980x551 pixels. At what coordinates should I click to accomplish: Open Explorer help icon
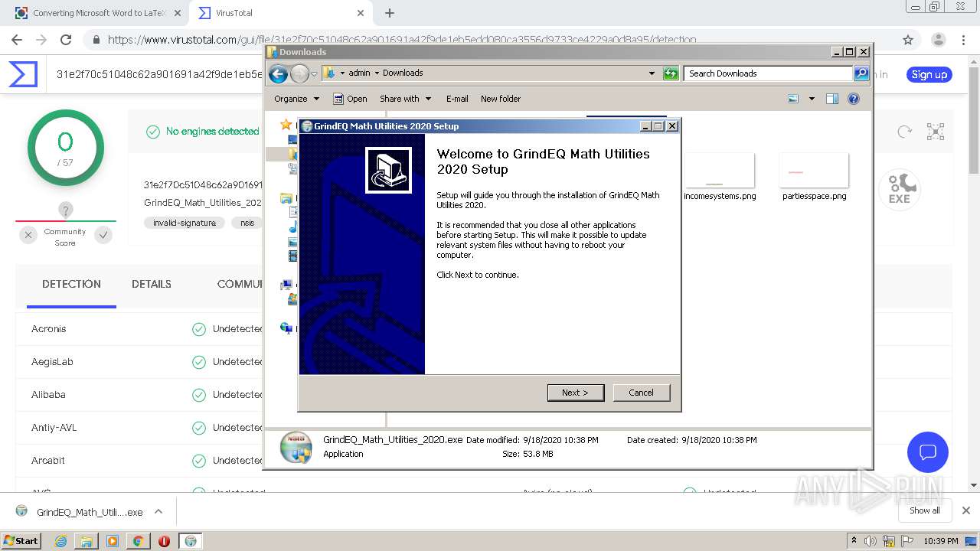(854, 99)
